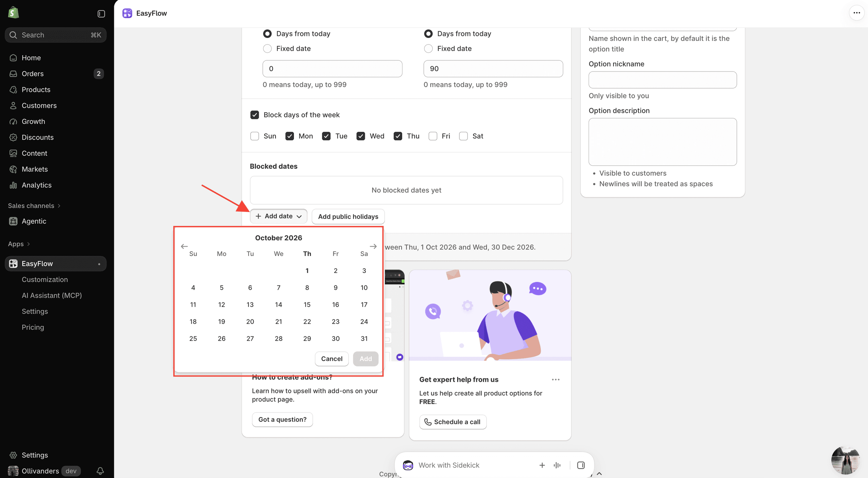This screenshot has height=478, width=868.
Task: Click the notification bell icon
Action: (x=100, y=471)
